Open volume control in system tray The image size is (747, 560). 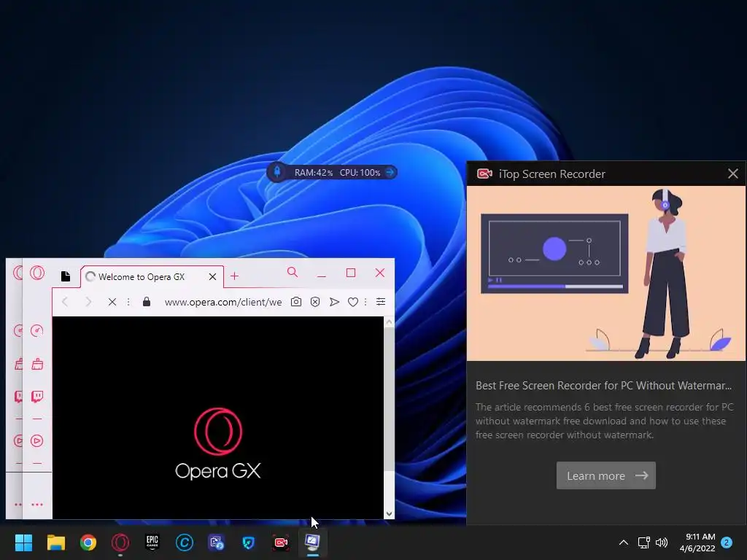662,542
